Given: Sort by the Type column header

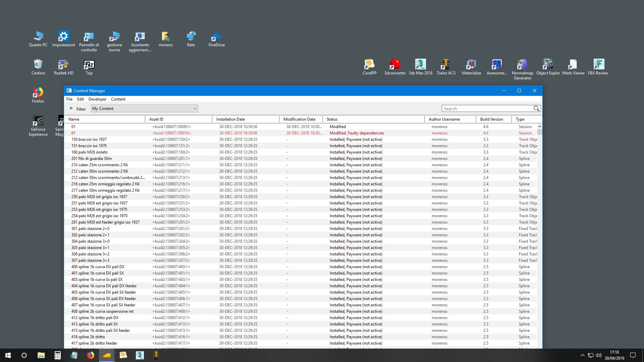Looking at the screenshot, I should 527,119.
